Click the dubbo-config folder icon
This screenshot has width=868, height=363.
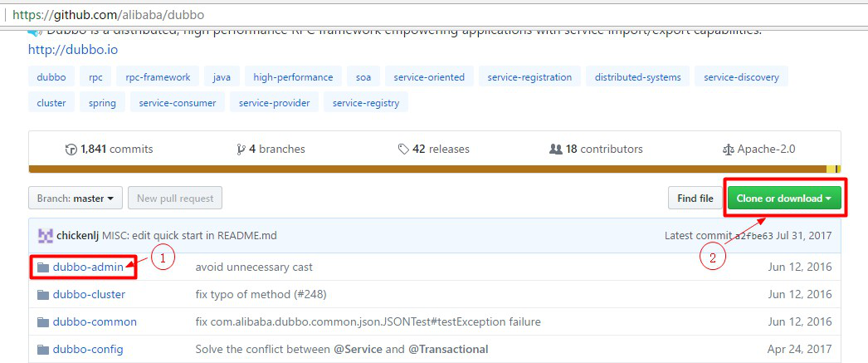pyautogui.click(x=43, y=350)
